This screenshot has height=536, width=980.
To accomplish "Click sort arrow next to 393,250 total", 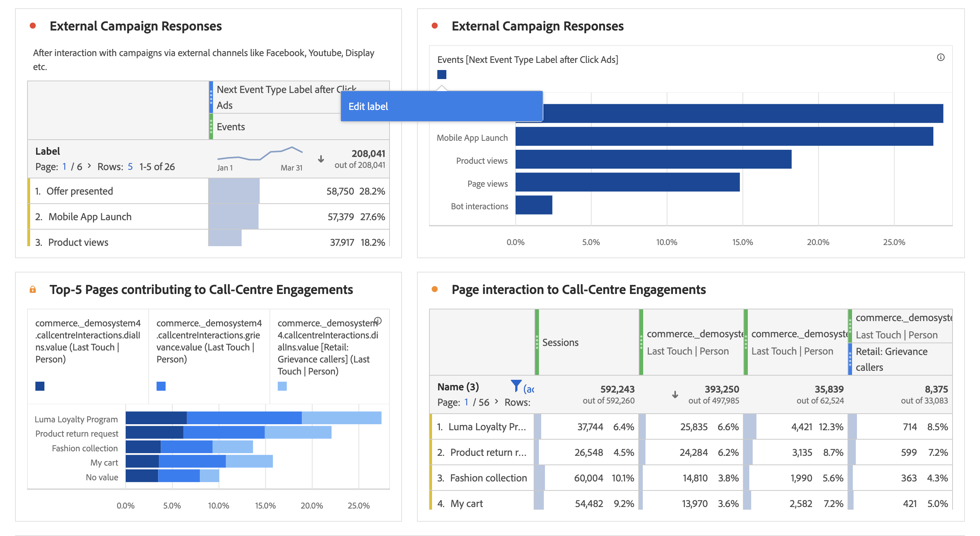I will coord(674,394).
